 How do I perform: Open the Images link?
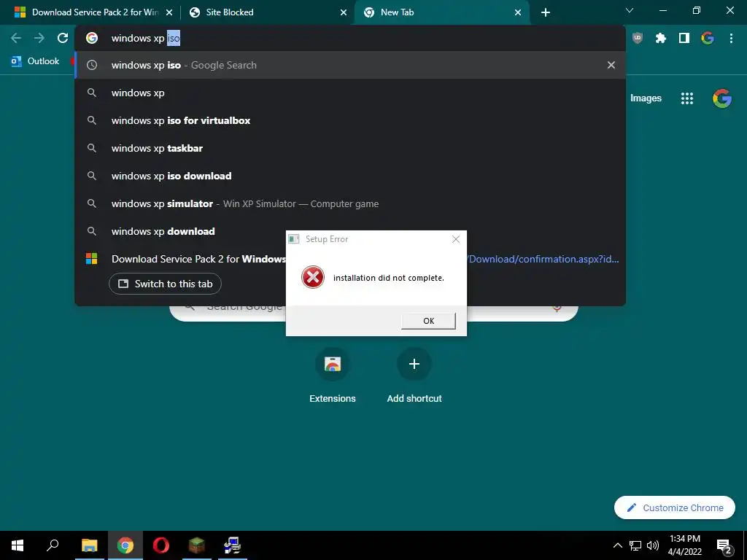[646, 98]
